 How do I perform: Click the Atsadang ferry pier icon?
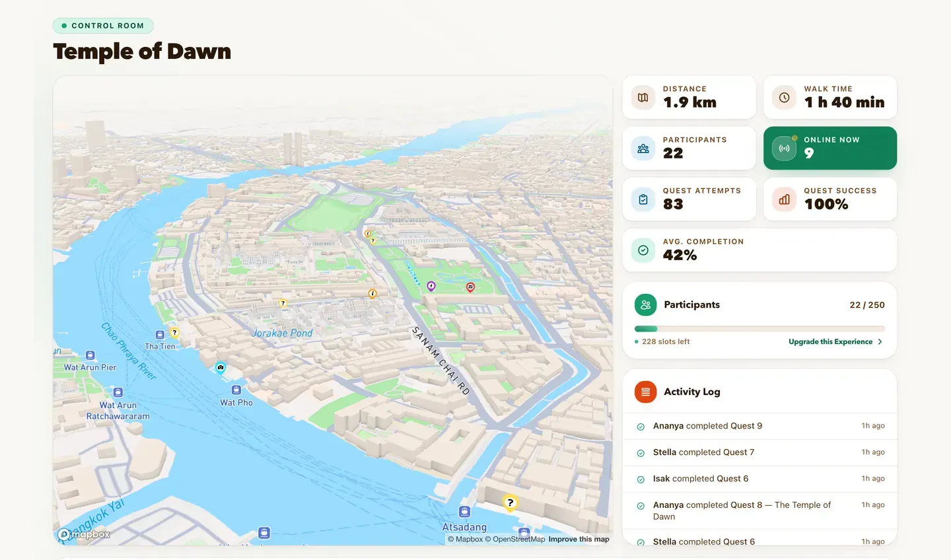pos(465,512)
